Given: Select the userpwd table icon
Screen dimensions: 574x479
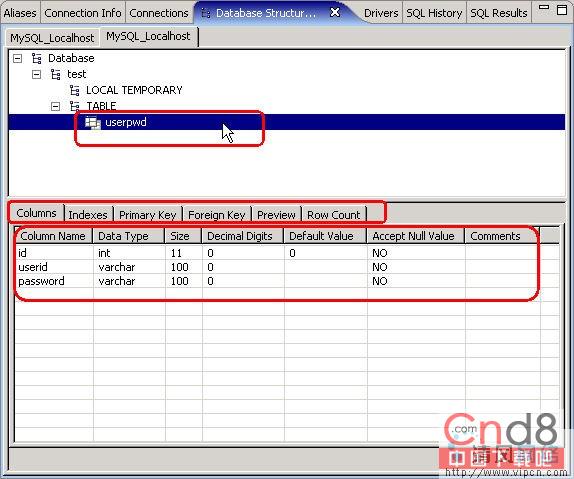Looking at the screenshot, I should (93, 122).
